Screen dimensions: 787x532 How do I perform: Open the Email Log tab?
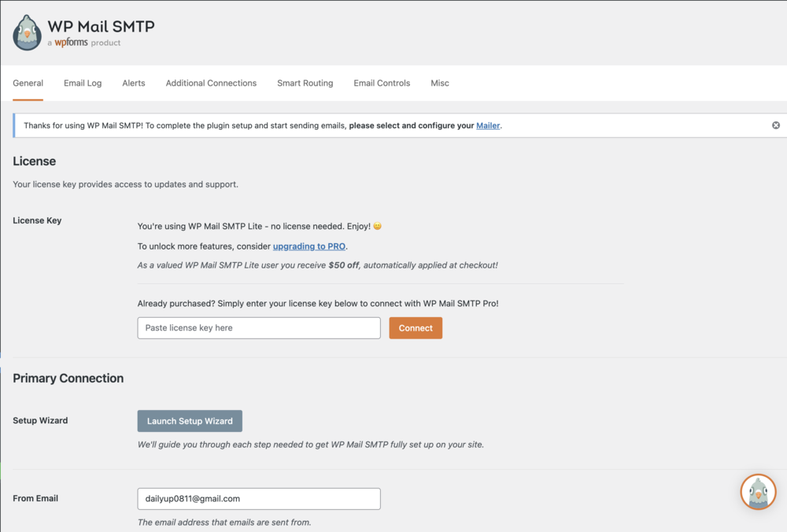click(x=83, y=83)
